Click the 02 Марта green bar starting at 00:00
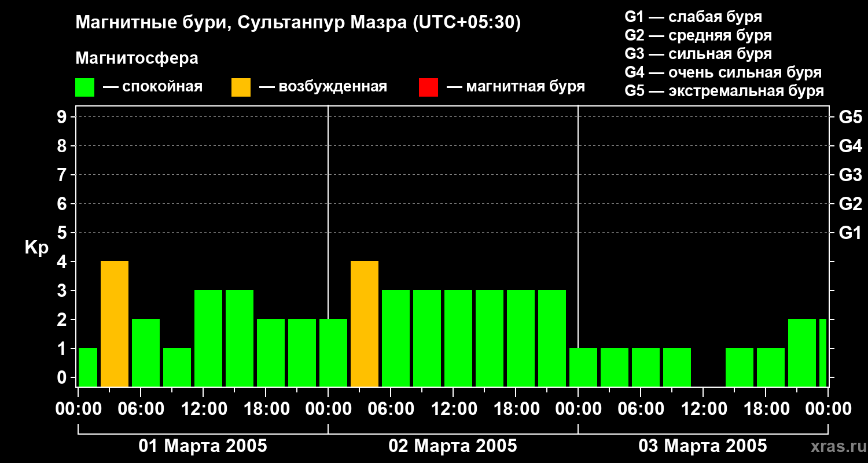Viewport: 868px width, 463px height. [x=333, y=353]
